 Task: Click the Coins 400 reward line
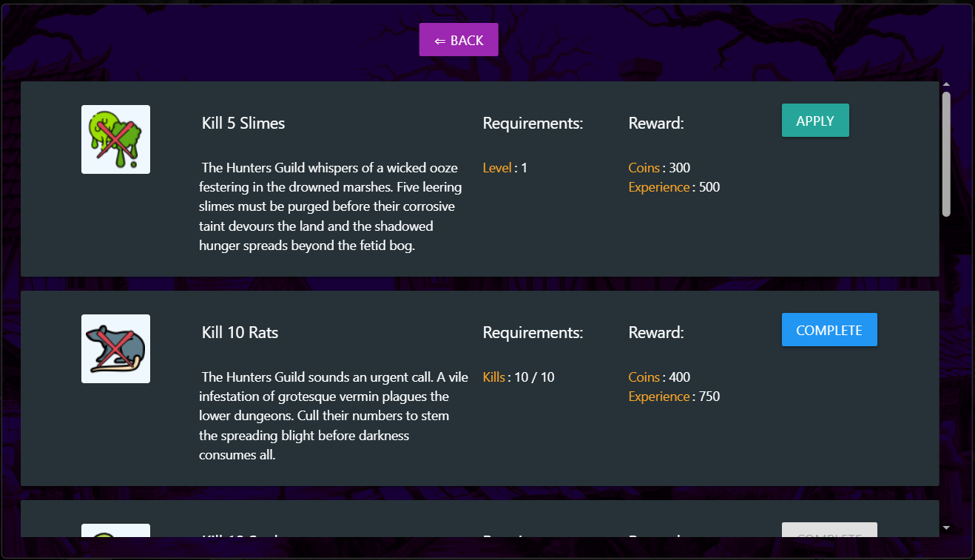coord(659,377)
